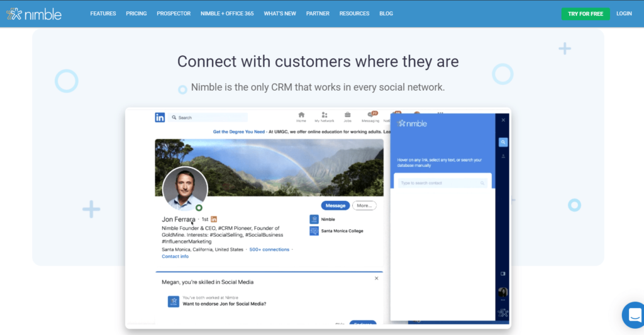The image size is (644, 335).
Task: Click the Santa Monica College icon
Action: point(314,231)
